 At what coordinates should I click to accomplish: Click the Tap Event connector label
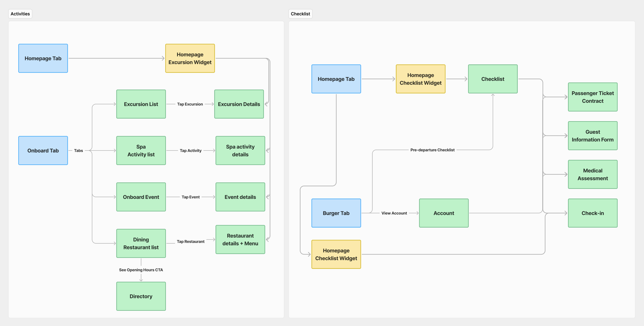[x=191, y=197]
